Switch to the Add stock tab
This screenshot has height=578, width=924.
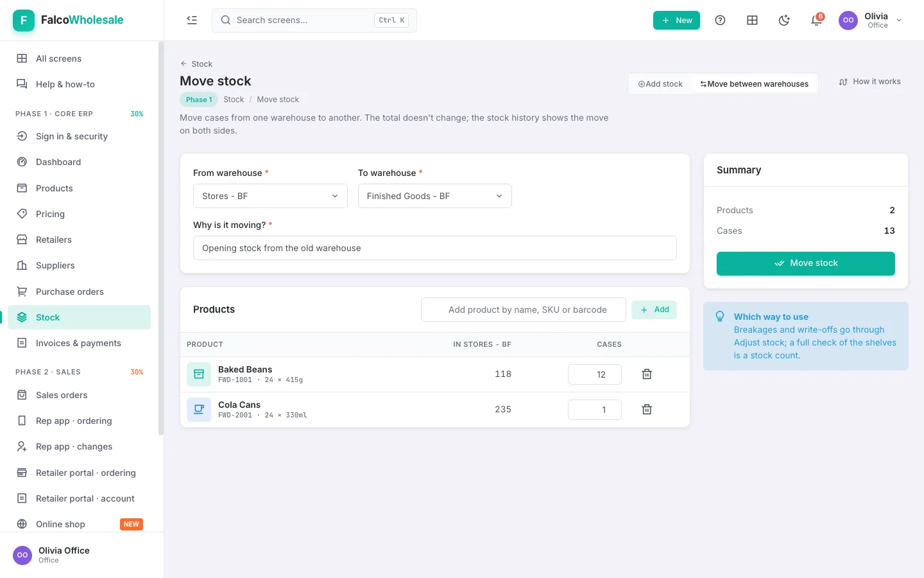(660, 84)
